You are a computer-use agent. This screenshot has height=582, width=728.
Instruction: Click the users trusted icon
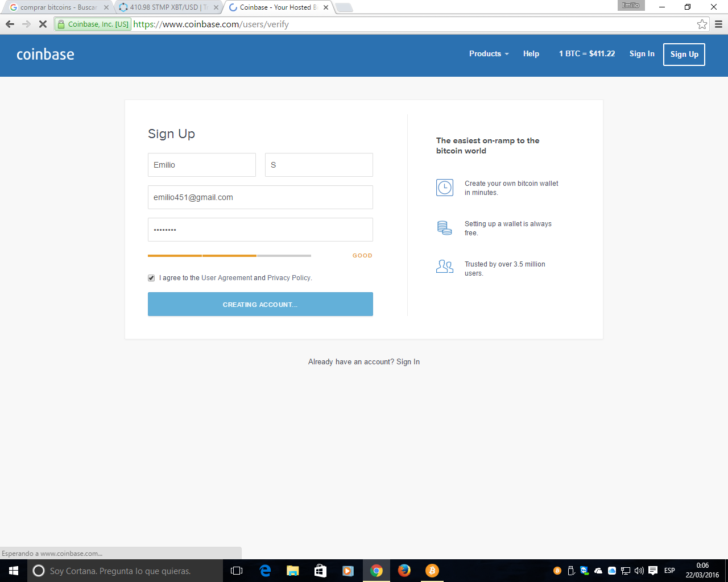[445, 267]
